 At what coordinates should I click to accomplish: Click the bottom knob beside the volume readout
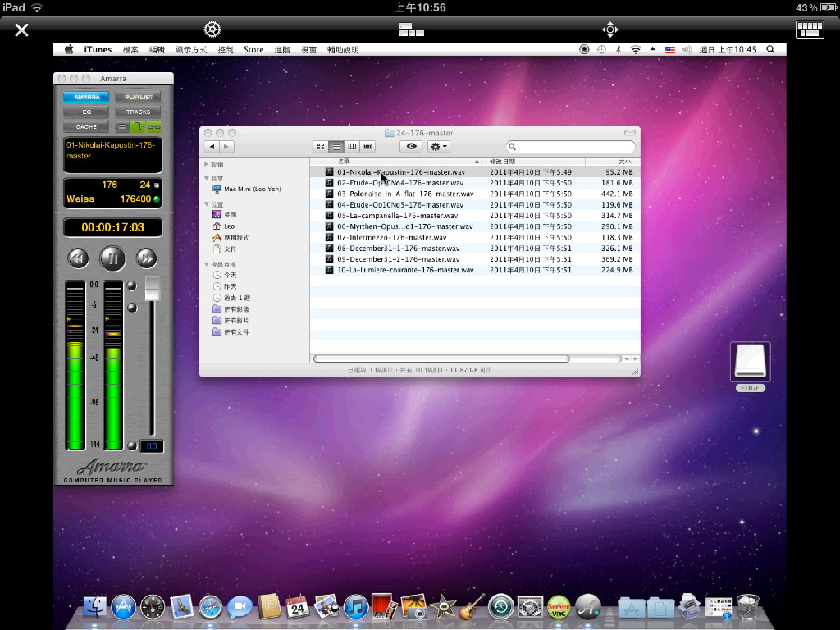pyautogui.click(x=132, y=445)
